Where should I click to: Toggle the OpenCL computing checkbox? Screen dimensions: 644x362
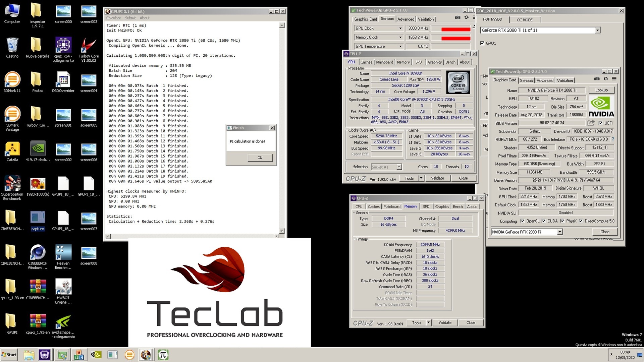[522, 221]
